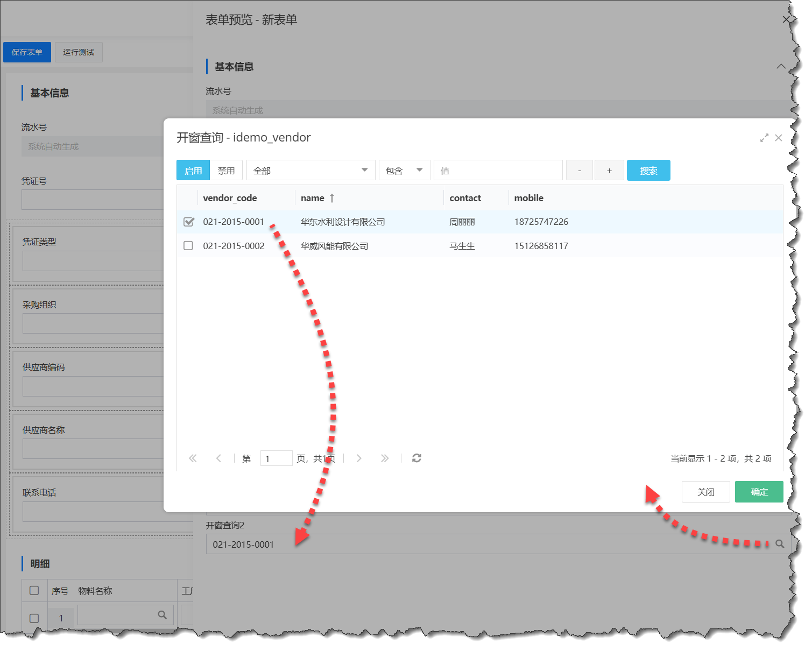Click the 值 search value input
This screenshot has height=651, width=812.
click(498, 171)
